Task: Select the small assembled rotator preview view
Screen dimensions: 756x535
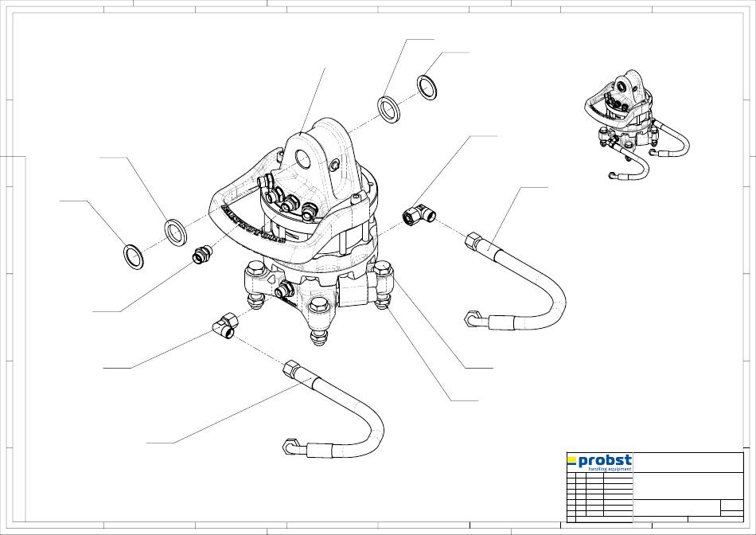Action: coord(637,126)
